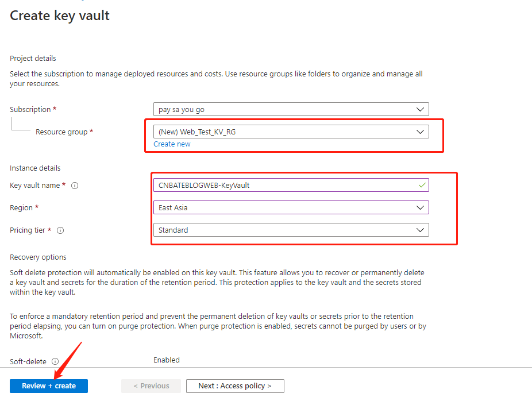
Task: Focus the CNBATEBLOGWEB-KeyVault name field
Action: pos(291,185)
